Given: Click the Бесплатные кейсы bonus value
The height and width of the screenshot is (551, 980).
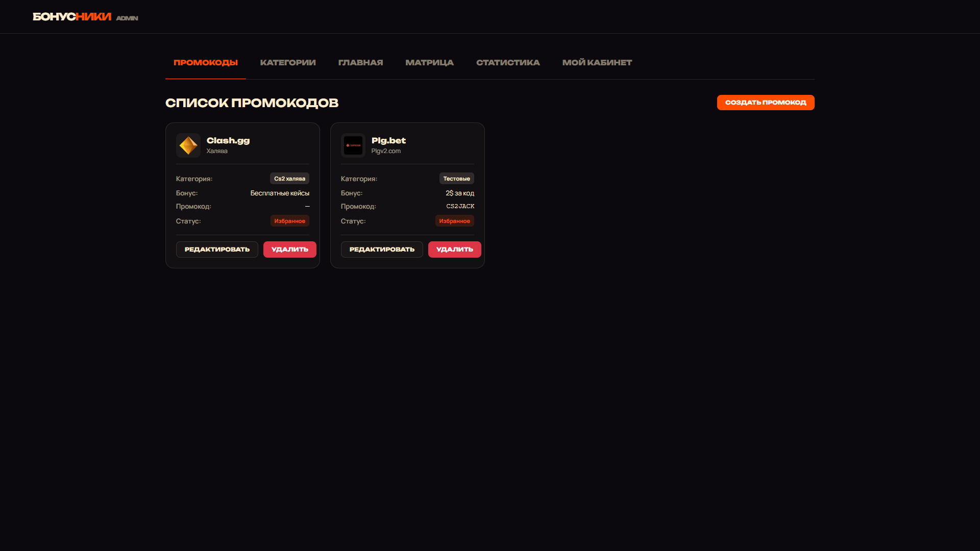Looking at the screenshot, I should [280, 193].
